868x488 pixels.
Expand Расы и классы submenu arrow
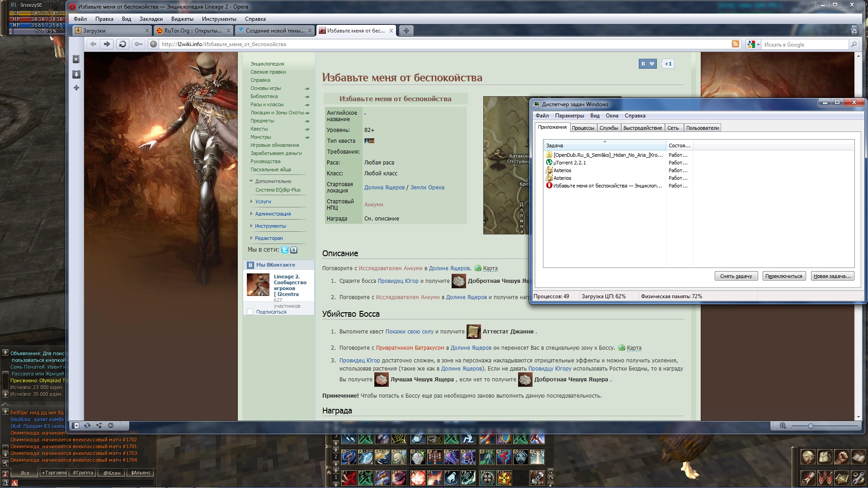(x=307, y=105)
